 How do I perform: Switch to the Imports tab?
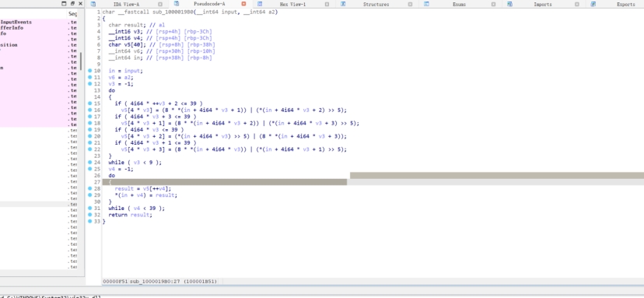click(x=543, y=4)
